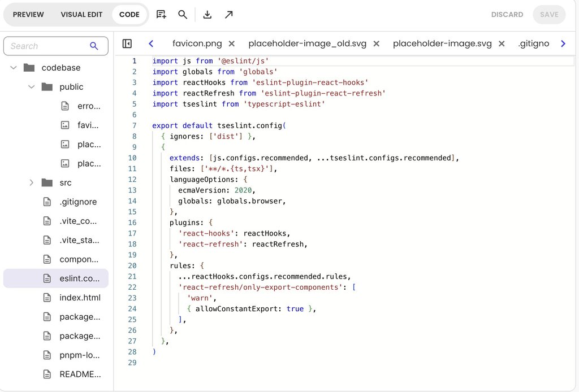
Task: Click the public folder icon
Action: 47,86
